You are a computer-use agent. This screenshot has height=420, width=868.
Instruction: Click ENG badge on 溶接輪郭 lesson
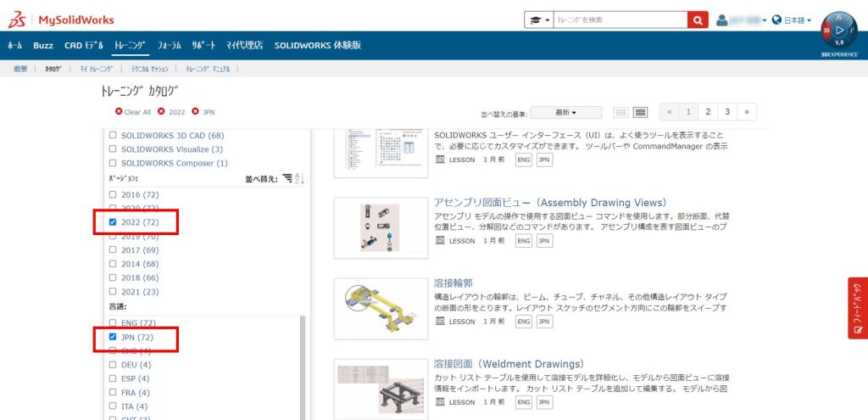(523, 322)
